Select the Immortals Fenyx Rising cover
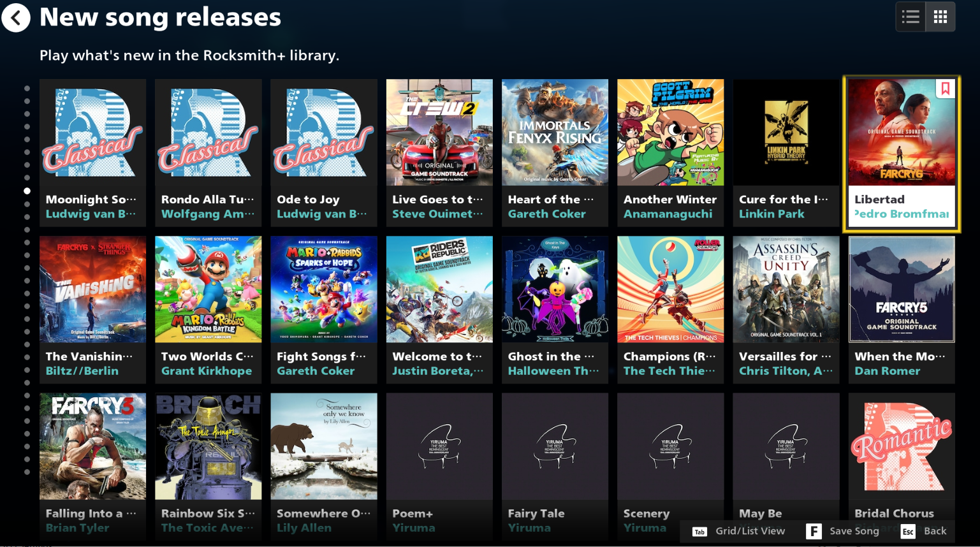Viewport: 980px width, 547px height. point(555,133)
